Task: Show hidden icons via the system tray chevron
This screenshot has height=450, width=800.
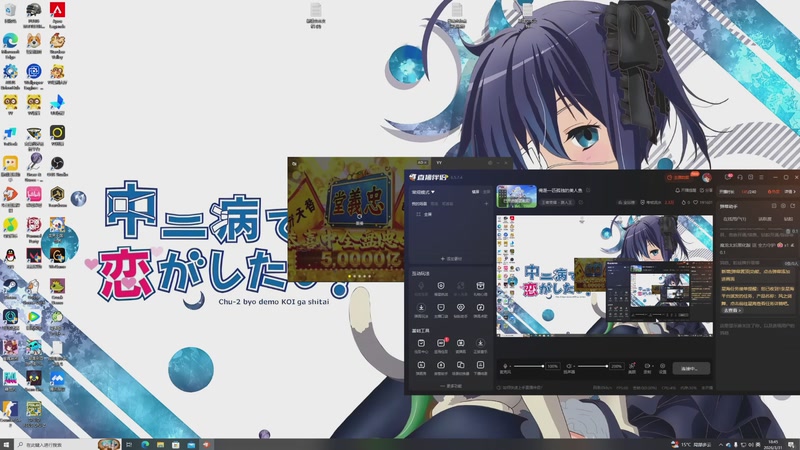Action: [721, 445]
